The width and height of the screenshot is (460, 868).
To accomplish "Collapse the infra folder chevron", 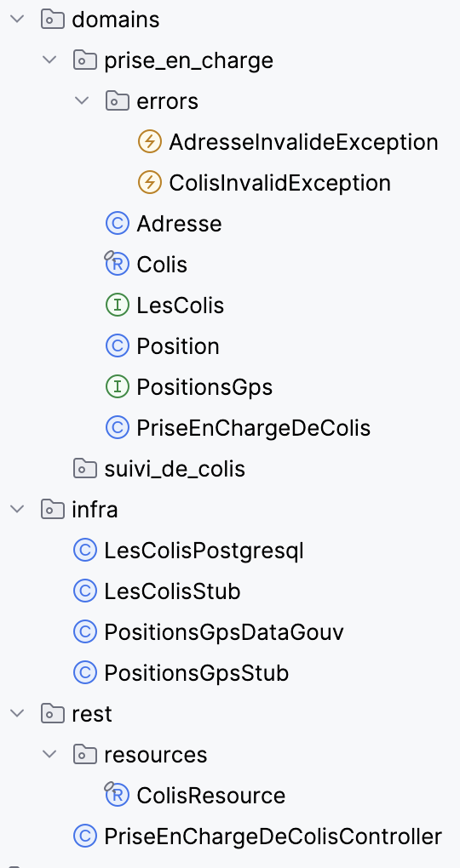I will click(x=18, y=509).
